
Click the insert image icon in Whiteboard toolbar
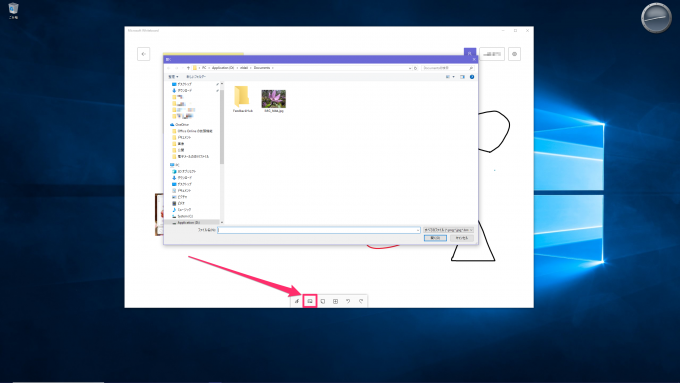[x=310, y=301]
